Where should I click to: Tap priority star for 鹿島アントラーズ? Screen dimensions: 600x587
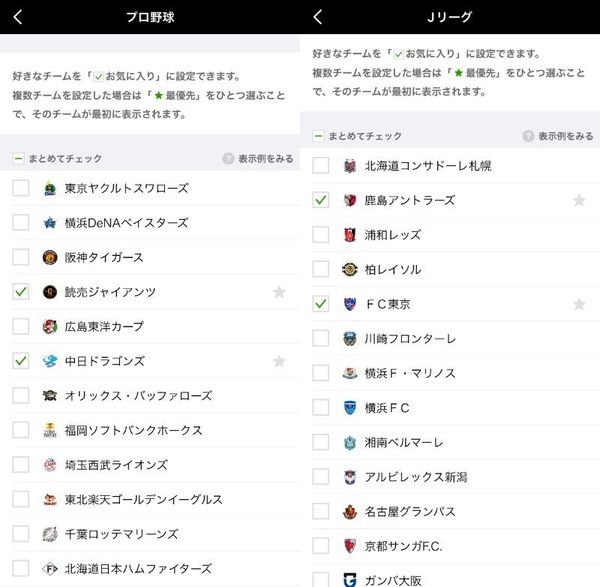(x=579, y=200)
